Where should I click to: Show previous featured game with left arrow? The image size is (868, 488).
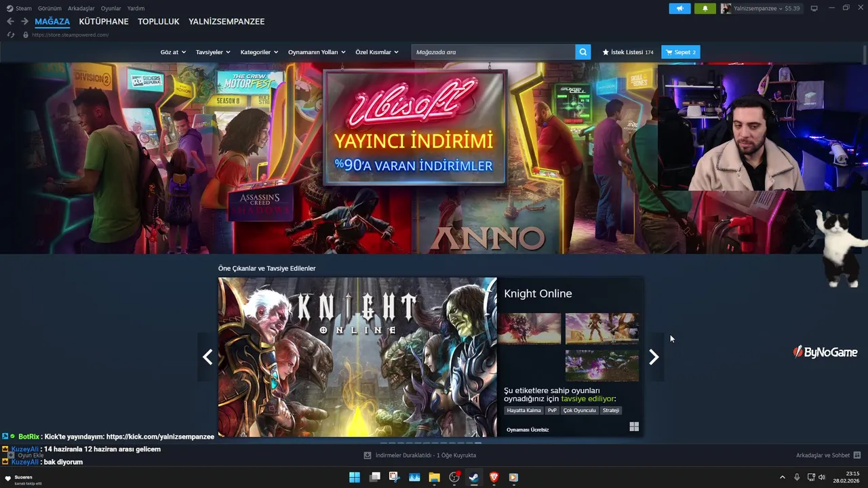click(208, 357)
